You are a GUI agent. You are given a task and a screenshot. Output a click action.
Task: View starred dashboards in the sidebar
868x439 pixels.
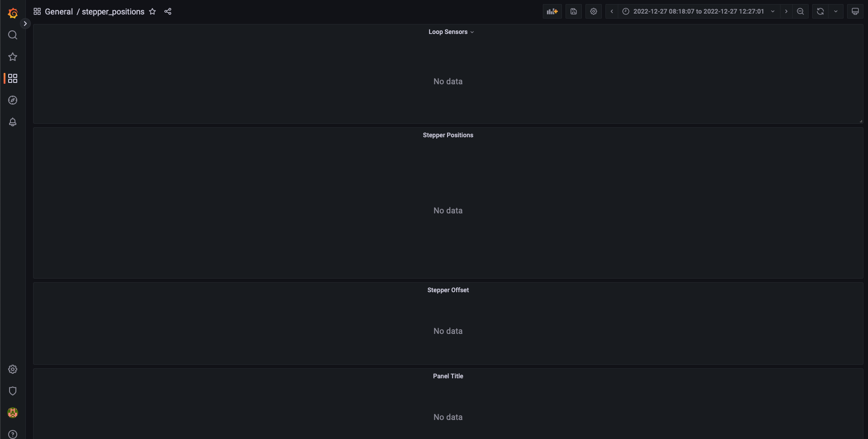tap(12, 57)
